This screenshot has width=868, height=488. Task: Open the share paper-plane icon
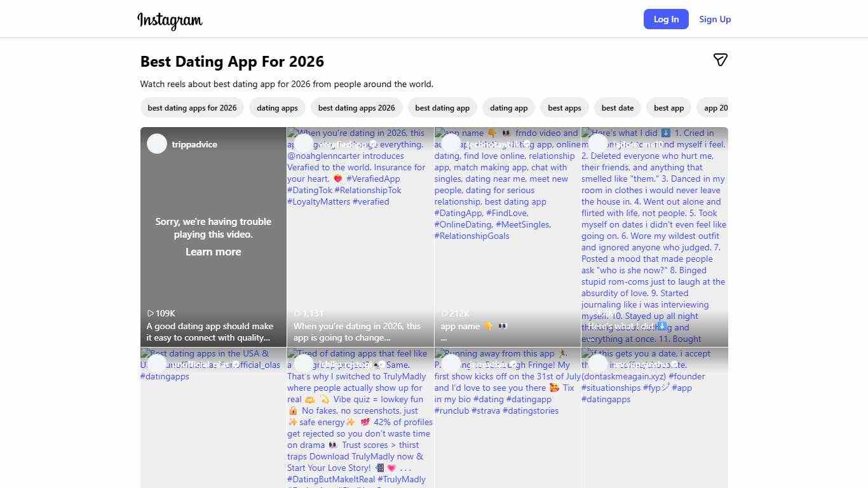pos(721,60)
